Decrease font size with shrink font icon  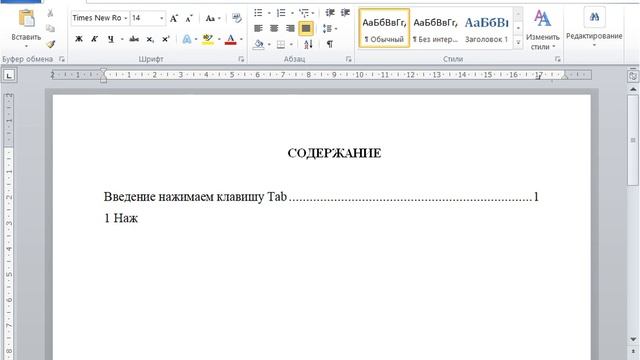click(x=189, y=18)
